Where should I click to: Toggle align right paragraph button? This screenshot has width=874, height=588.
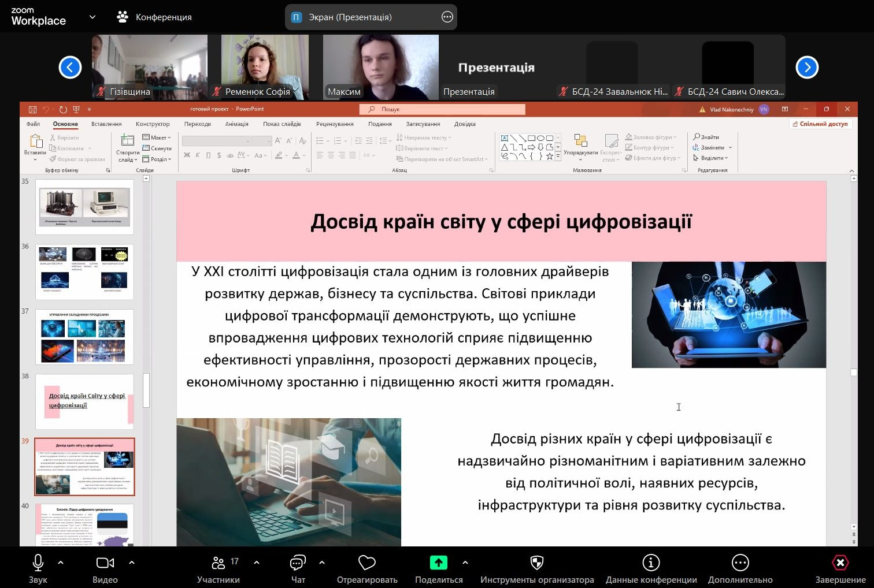click(x=342, y=155)
